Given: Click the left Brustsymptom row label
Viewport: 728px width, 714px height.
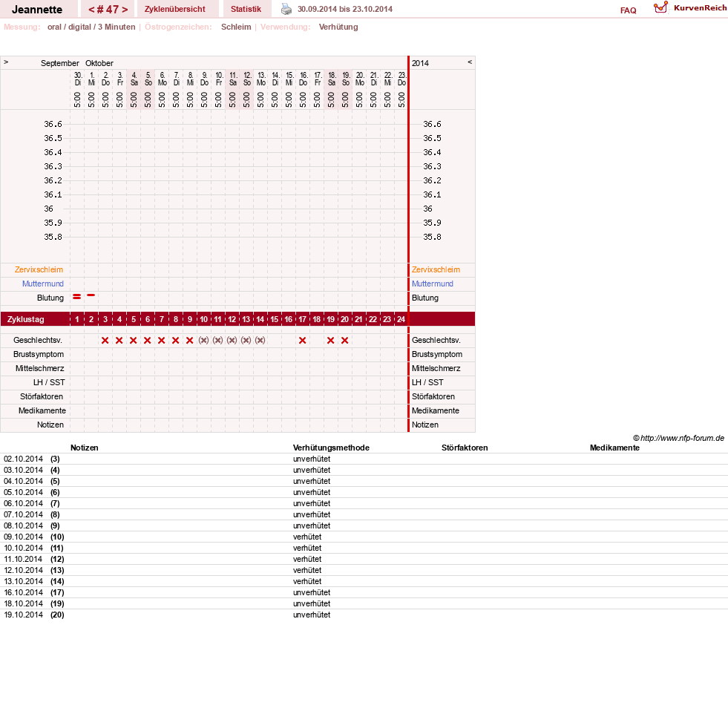Looking at the screenshot, I should [x=39, y=354].
